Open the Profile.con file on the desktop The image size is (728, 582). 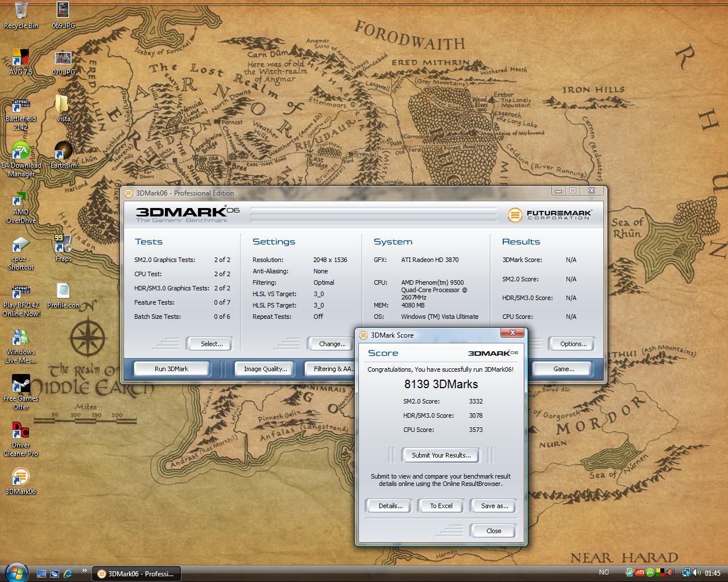tap(63, 295)
